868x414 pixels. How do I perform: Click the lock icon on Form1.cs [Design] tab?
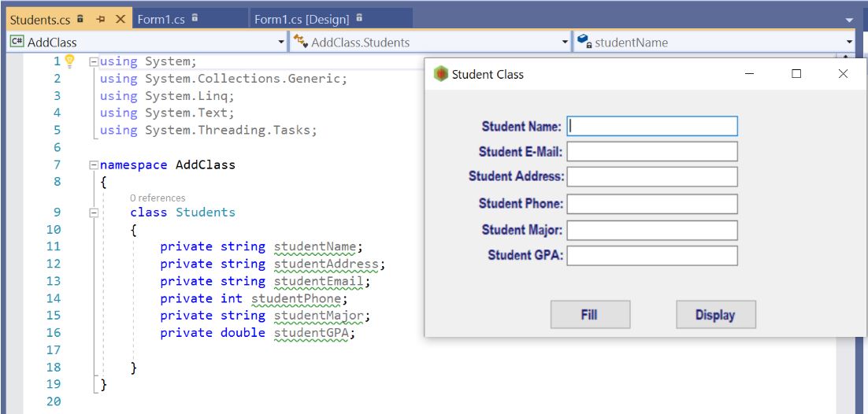(x=359, y=18)
